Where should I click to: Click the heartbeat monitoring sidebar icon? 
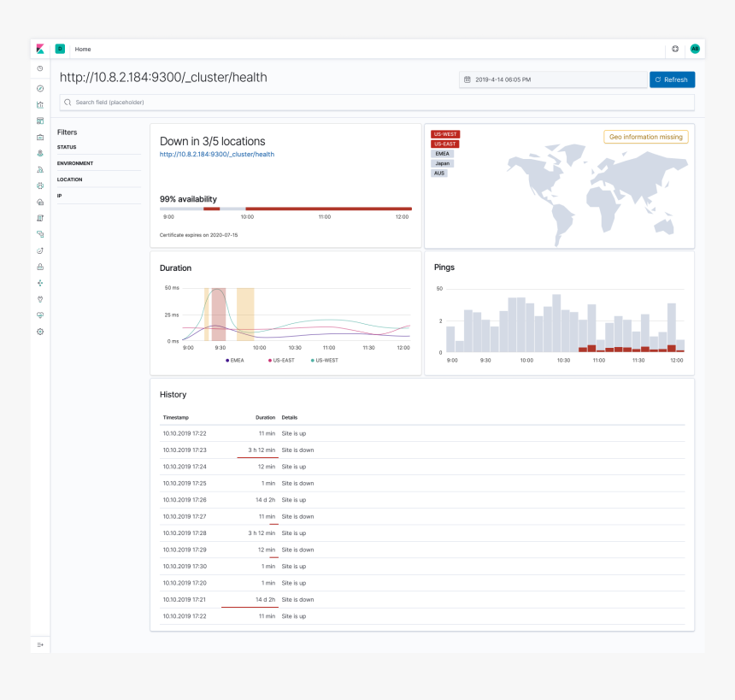[40, 315]
